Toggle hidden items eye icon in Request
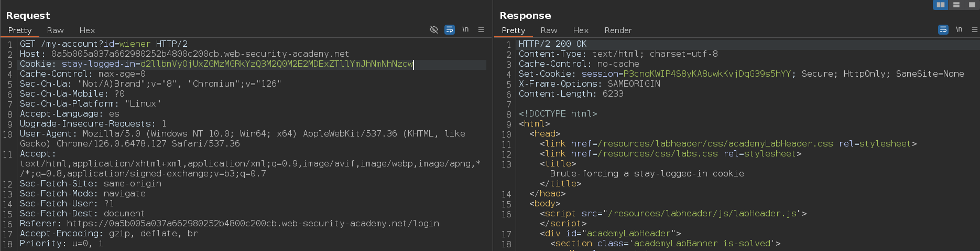Viewport: 980px width, 251px height. (x=433, y=30)
